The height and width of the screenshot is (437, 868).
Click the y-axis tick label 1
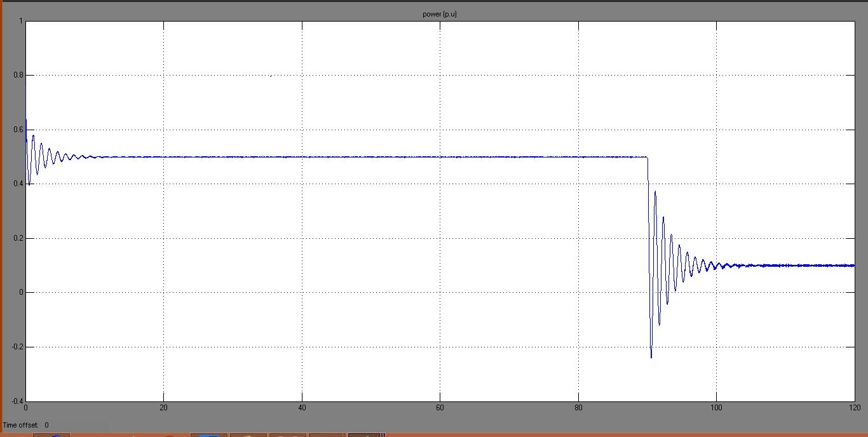pos(20,22)
